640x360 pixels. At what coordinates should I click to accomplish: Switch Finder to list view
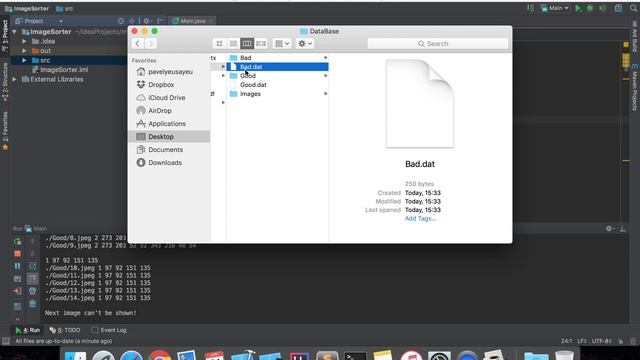233,44
